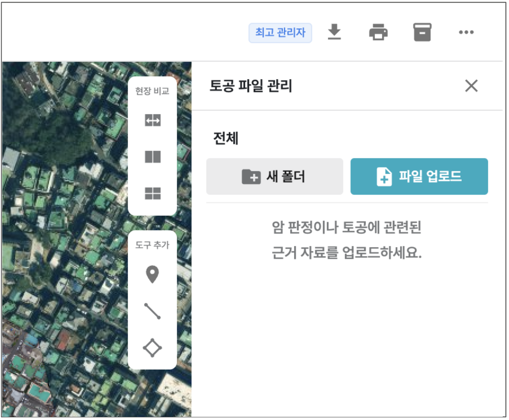Select the polygon area drawing tool

click(152, 348)
